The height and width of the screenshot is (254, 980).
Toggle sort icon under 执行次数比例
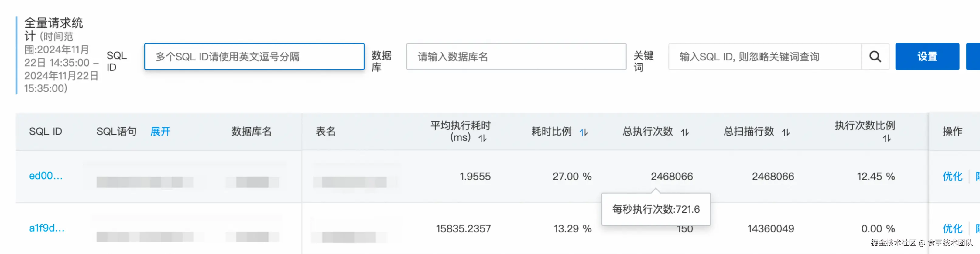pyautogui.click(x=887, y=139)
